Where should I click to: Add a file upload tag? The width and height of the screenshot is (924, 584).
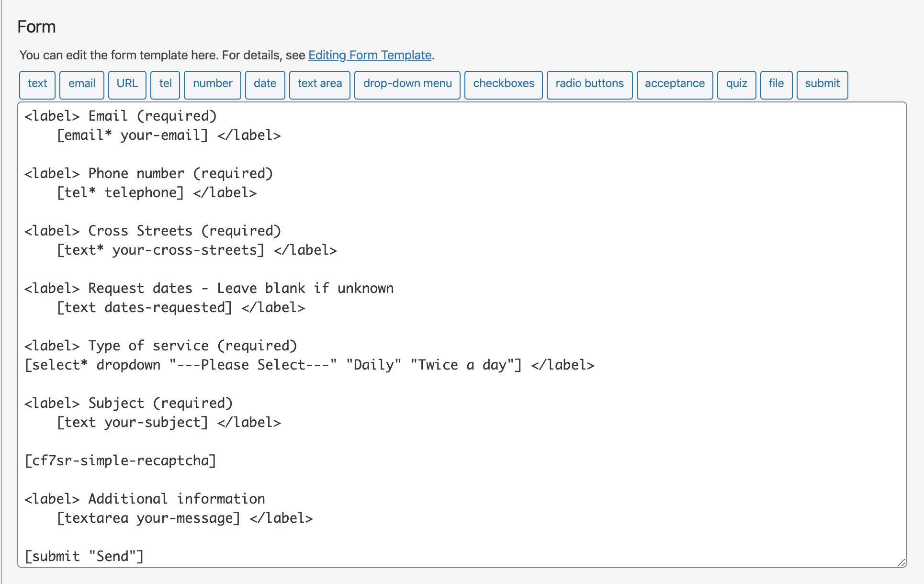point(777,85)
